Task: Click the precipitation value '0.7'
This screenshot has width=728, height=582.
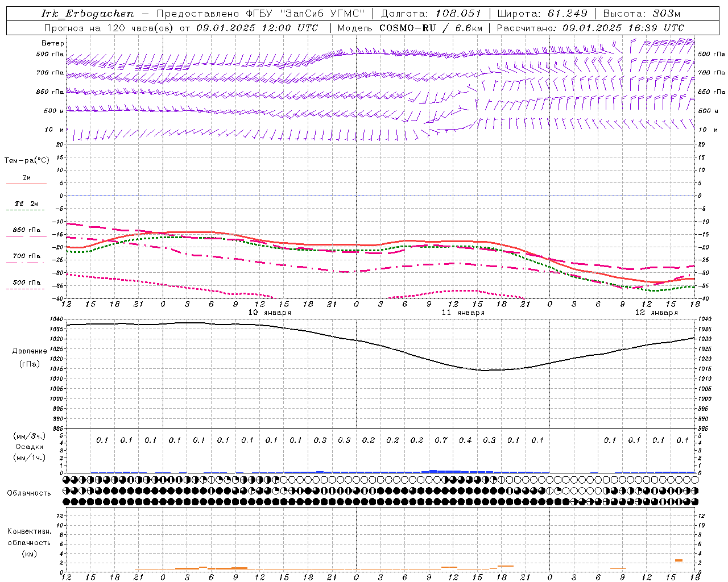Action: click(441, 440)
